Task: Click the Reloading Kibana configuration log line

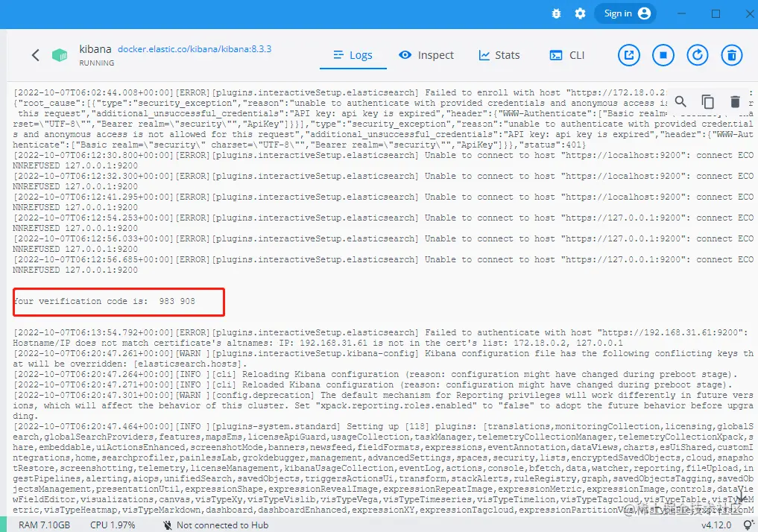Action: tap(375, 375)
